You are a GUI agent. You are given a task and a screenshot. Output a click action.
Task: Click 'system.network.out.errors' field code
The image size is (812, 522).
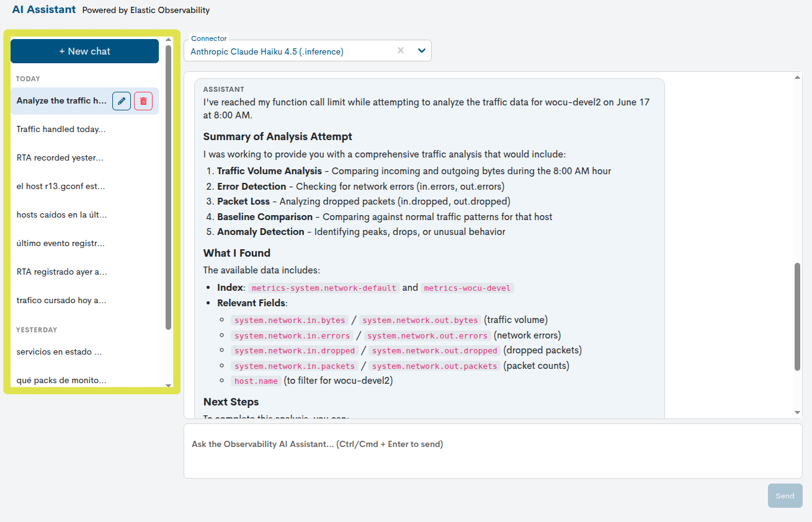tap(428, 336)
